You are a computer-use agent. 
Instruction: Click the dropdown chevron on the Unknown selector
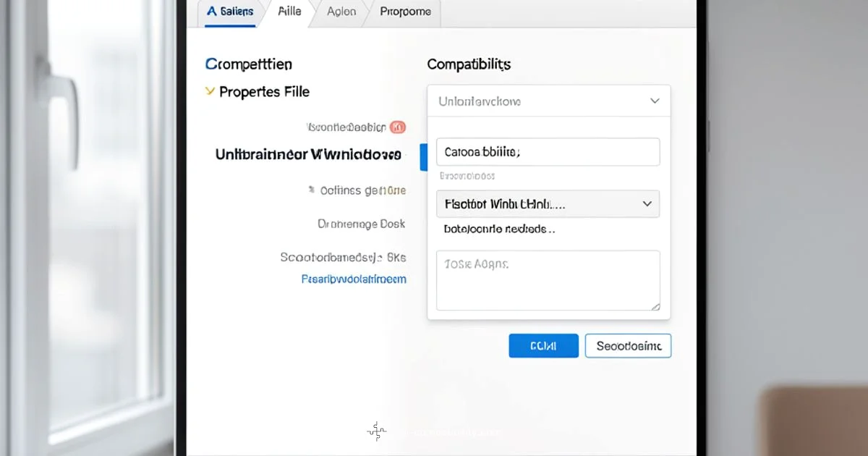(x=655, y=101)
